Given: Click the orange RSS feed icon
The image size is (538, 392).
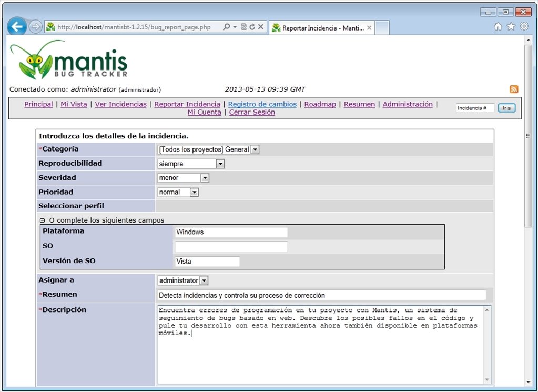Looking at the screenshot, I should (x=514, y=89).
